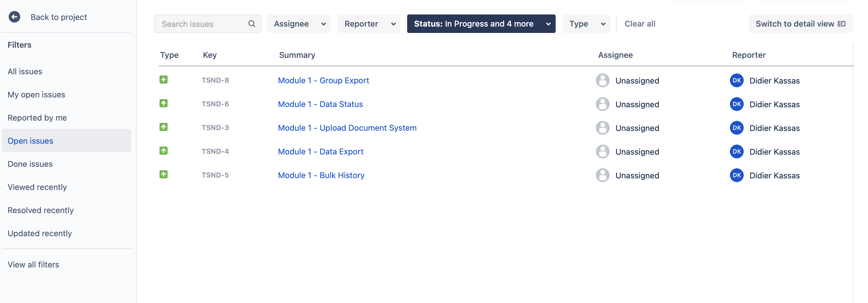The height and width of the screenshot is (303, 868).
Task: Click the issue type icon next to TSND-6
Action: 164,104
